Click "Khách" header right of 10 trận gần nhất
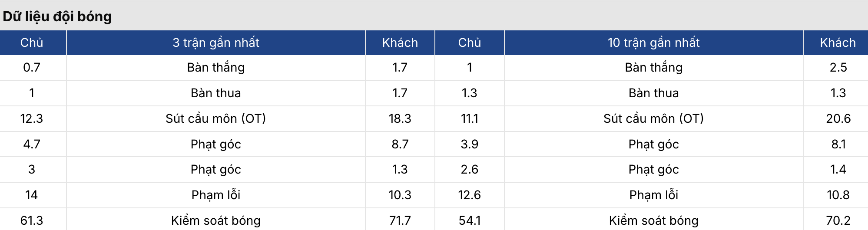 (x=838, y=43)
